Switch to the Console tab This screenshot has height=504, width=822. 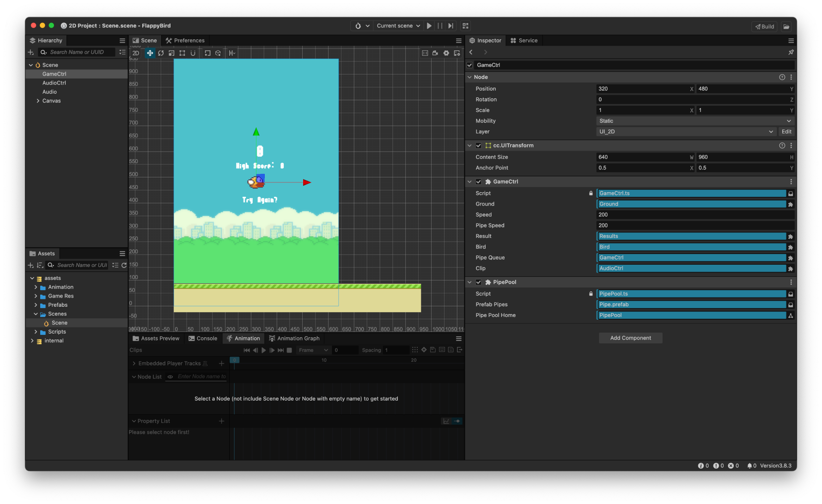click(202, 339)
